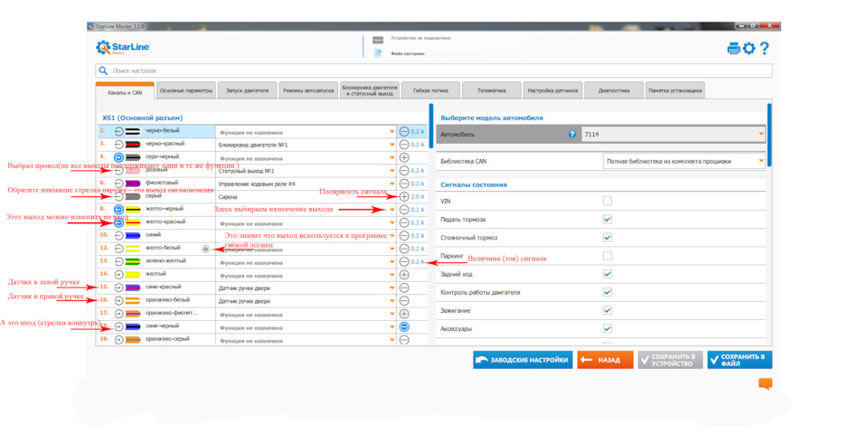The height and width of the screenshot is (434, 868).
Task: Click the help icon next to Автомобиль
Action: [572, 134]
